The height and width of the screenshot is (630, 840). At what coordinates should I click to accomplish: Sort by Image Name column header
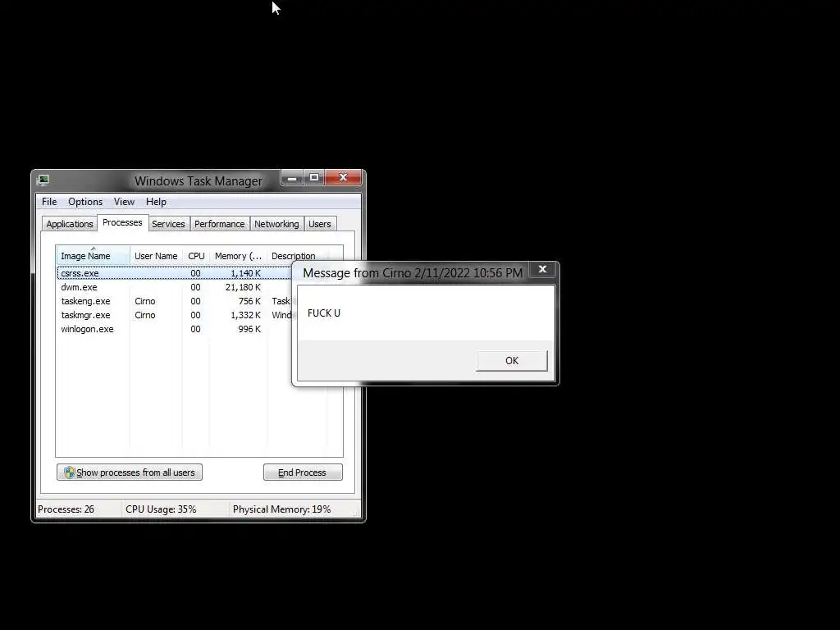coord(93,256)
